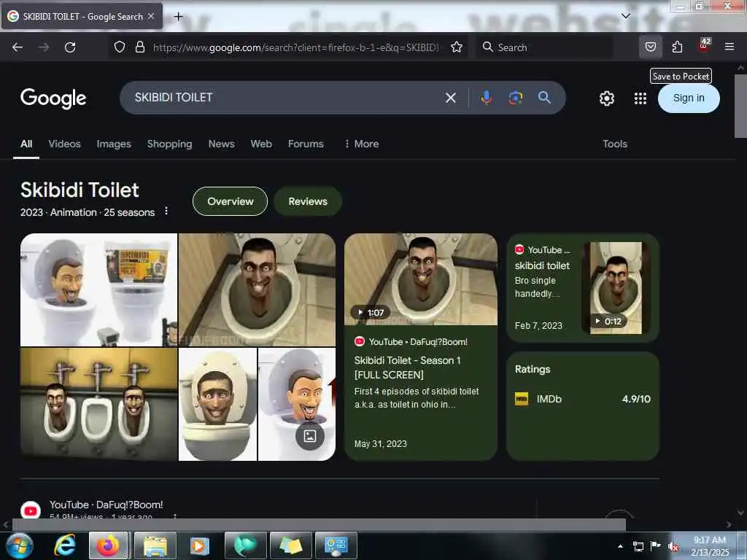Open the three-dot menu beside 25 seasons
Image resolution: width=747 pixels, height=560 pixels.
tap(166, 211)
